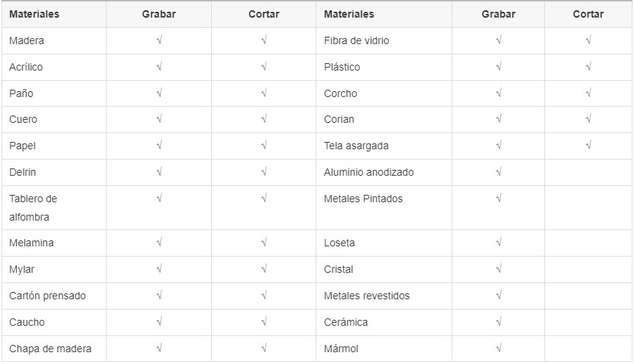Viewport: 634px width, 364px height.
Task: Click the Madera material cell
Action: (x=54, y=41)
